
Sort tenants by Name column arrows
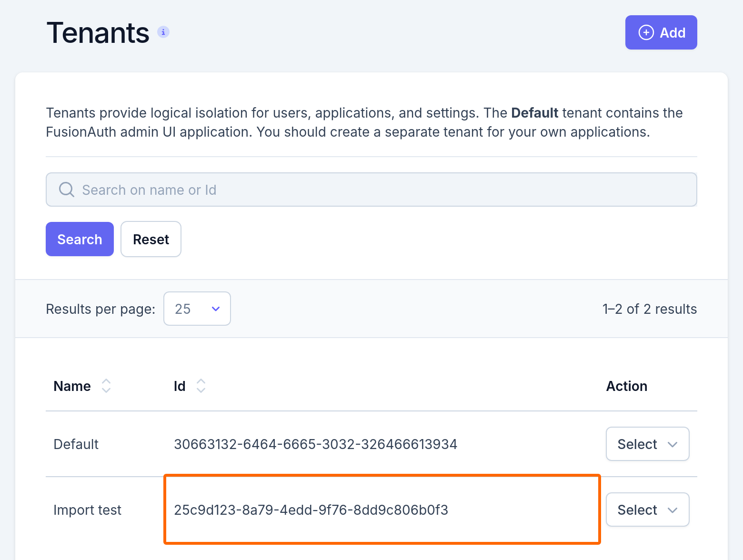[x=106, y=386]
